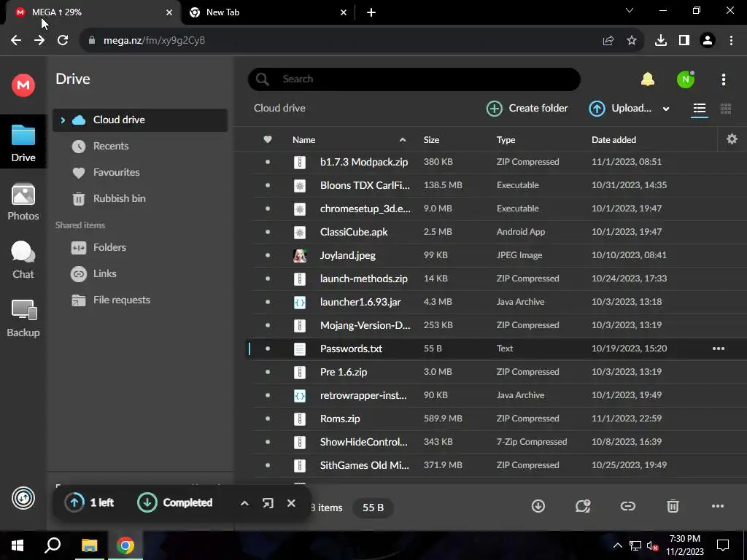Open a new browser tab
Image resolution: width=747 pixels, height=560 pixels.
pyautogui.click(x=371, y=12)
